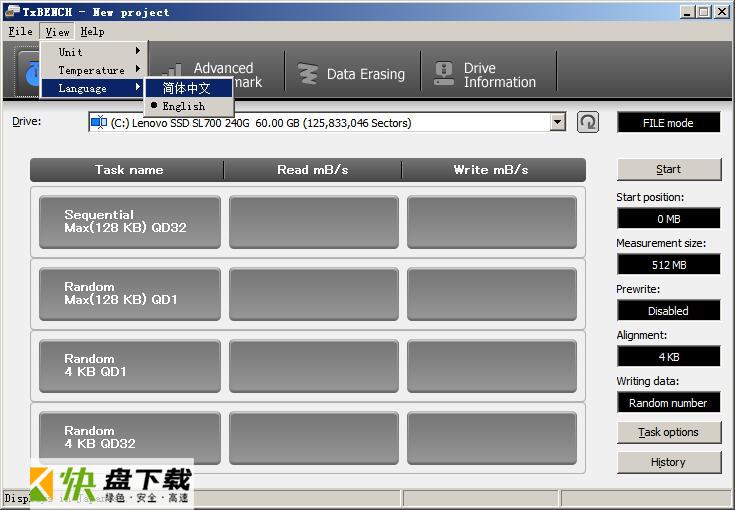Image resolution: width=735 pixels, height=510 pixels.
Task: Click Random 4 KB QD32 write box
Action: coord(492,438)
